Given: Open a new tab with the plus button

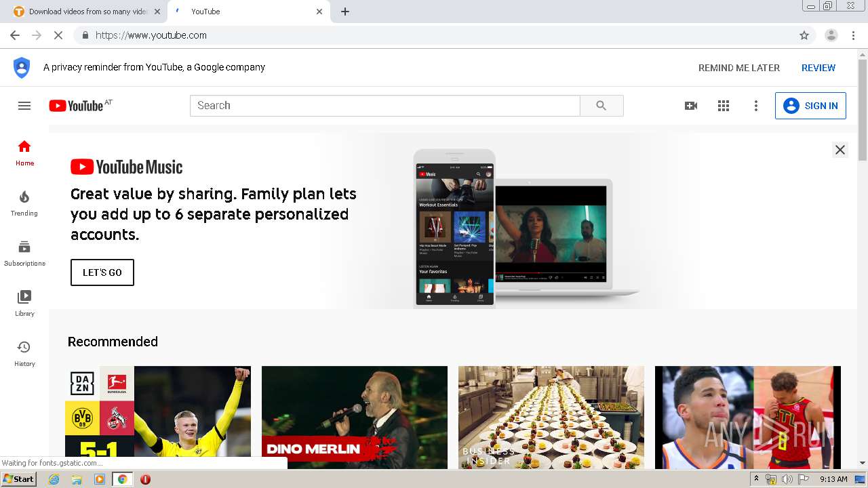Looking at the screenshot, I should [x=345, y=12].
